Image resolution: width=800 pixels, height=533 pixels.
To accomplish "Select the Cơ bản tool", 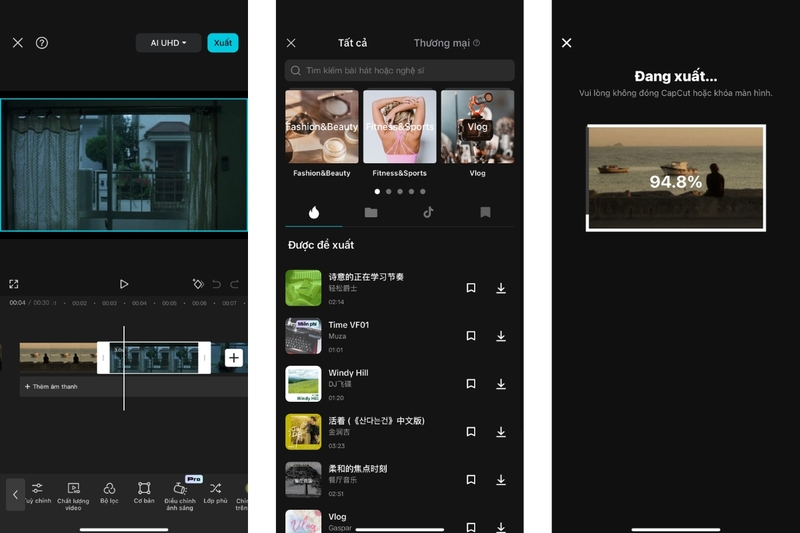I will coord(144,494).
